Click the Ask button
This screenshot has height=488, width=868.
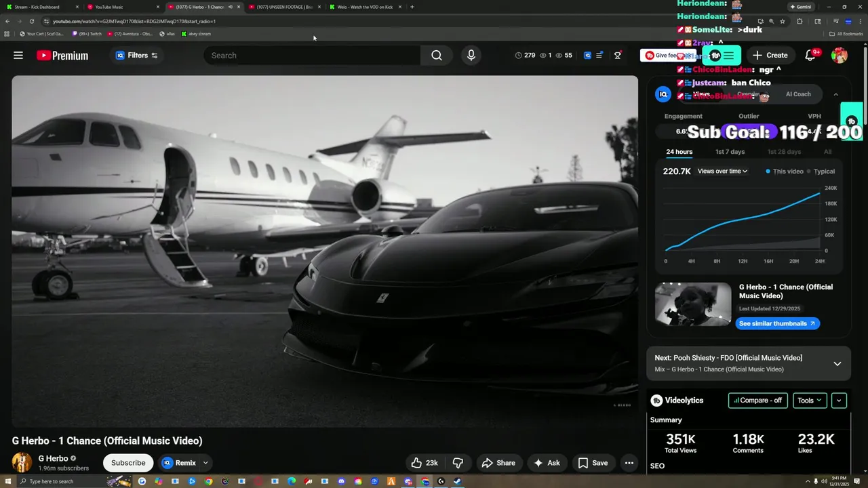point(547,463)
